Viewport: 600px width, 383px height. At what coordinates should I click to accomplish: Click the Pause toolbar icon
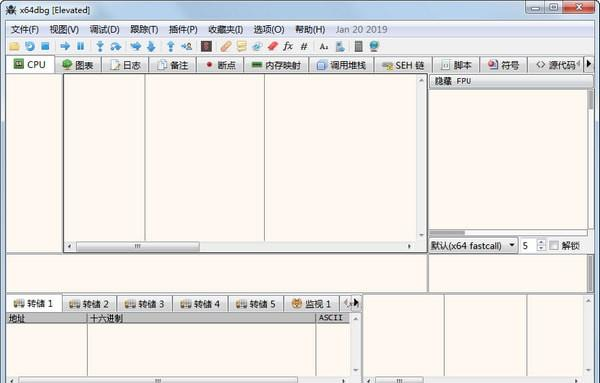80,47
